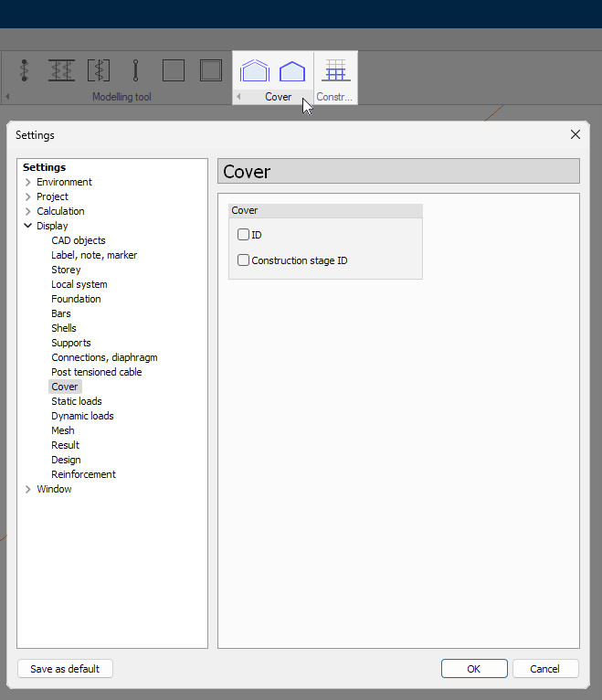Select the point spring modelling tool icon
The height and width of the screenshot is (700, 602).
coord(25,70)
